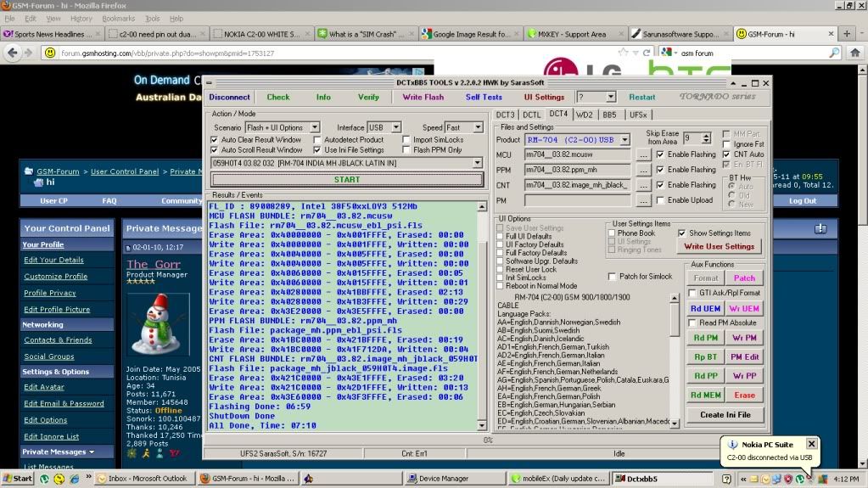
Task: Enable Patch for Simlock checkbox
Action: 612,277
